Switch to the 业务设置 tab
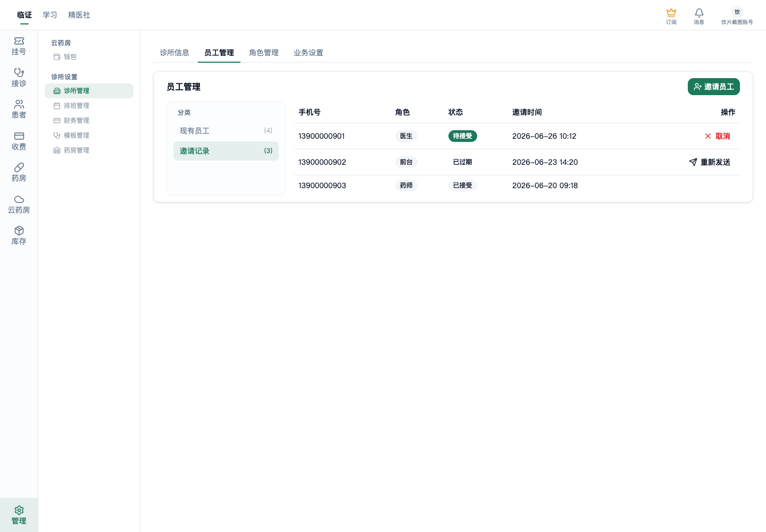Viewport: 766px width, 532px height. 309,53
